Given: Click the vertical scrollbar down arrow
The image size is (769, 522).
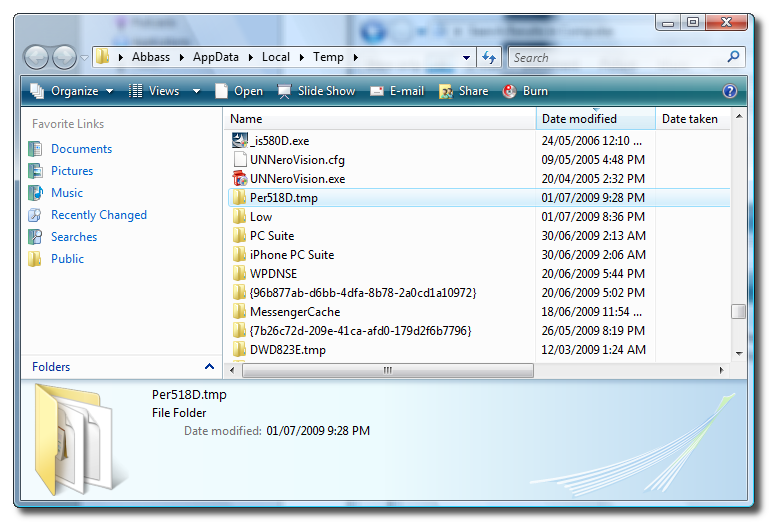Looking at the screenshot, I should (739, 352).
